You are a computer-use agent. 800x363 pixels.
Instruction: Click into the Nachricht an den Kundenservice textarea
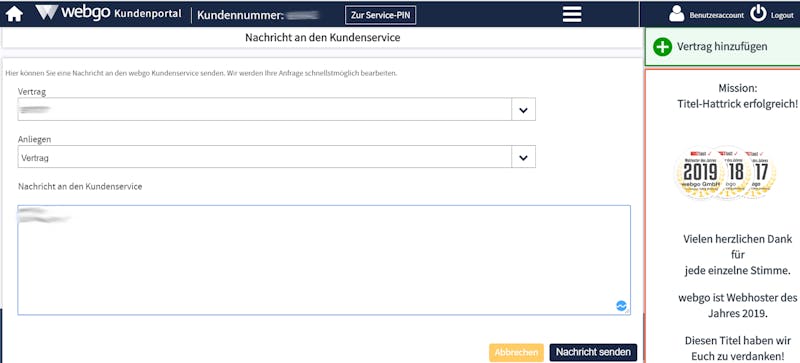click(x=324, y=260)
